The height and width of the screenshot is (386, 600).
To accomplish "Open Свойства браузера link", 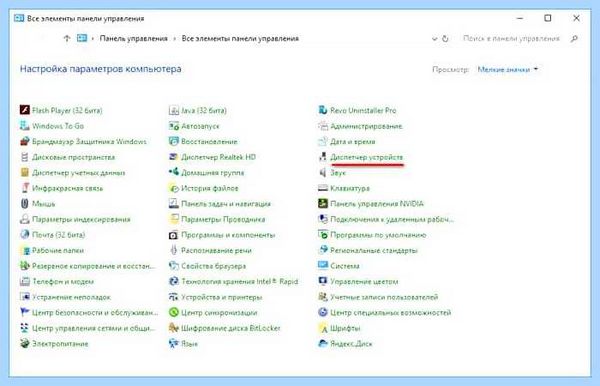I will click(214, 266).
